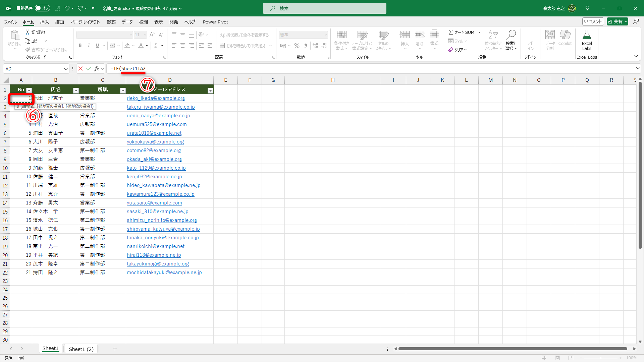Switch to the 数式 ribbon tab
Viewport: 644px width, 362px height.
111,22
